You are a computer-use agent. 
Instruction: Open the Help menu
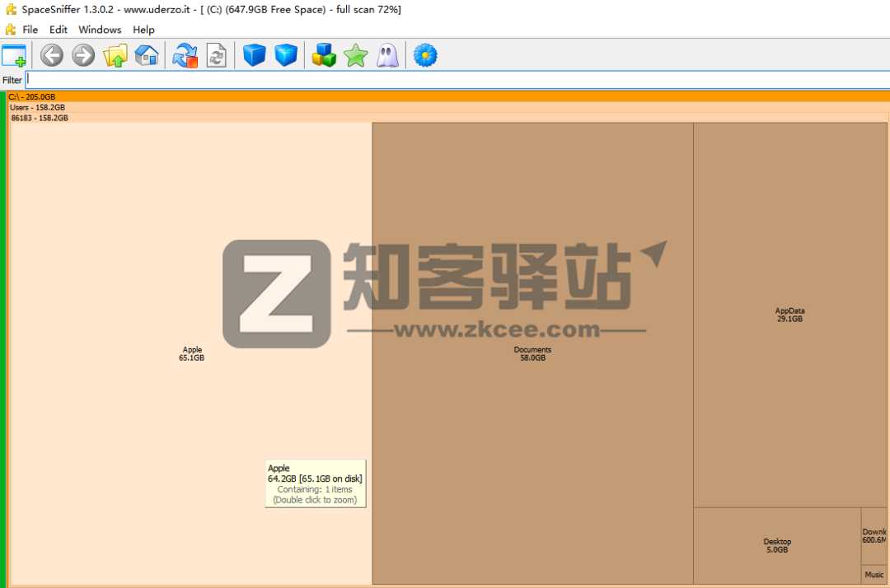point(143,30)
